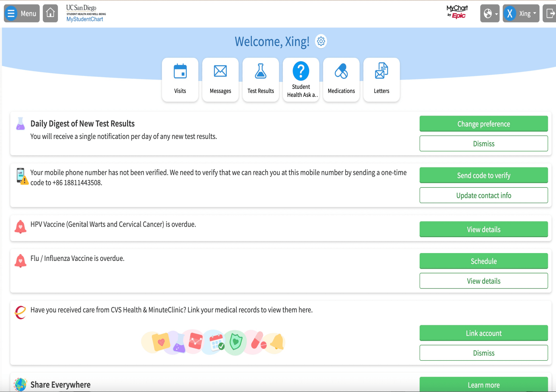Screen dimensions: 556x392
Task: Open the Medications pill shortcut
Action: 341,79
